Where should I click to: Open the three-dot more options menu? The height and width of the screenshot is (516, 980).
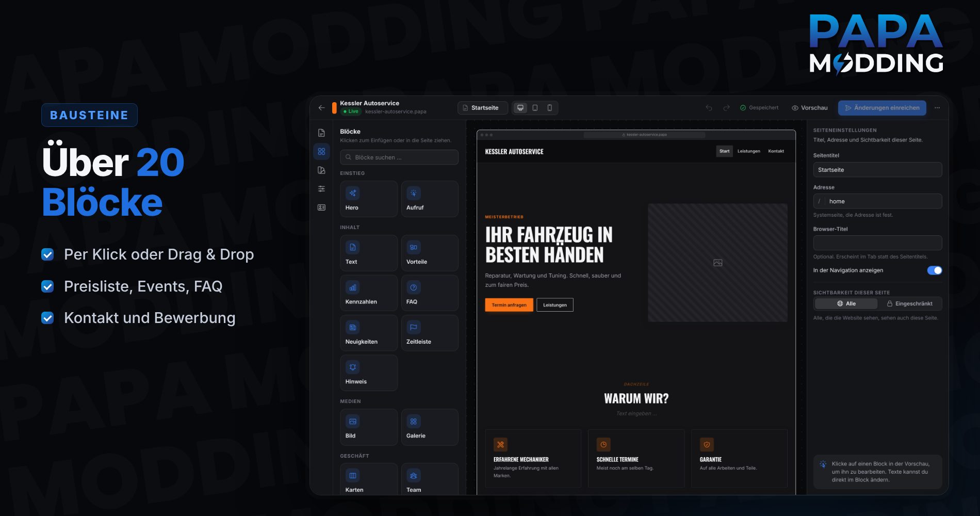[937, 108]
